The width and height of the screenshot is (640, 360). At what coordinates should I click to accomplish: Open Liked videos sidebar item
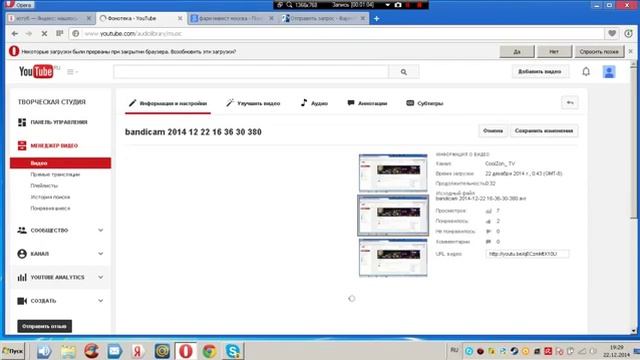(50, 208)
